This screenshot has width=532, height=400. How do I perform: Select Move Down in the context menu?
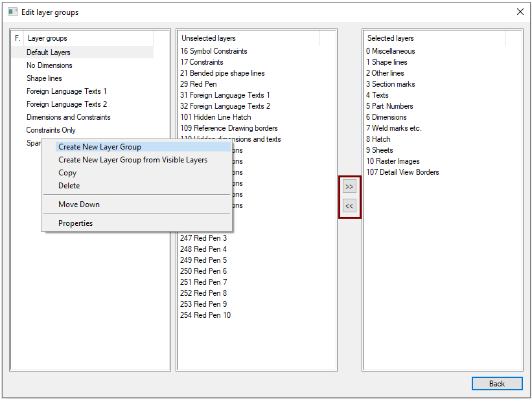[x=79, y=205]
